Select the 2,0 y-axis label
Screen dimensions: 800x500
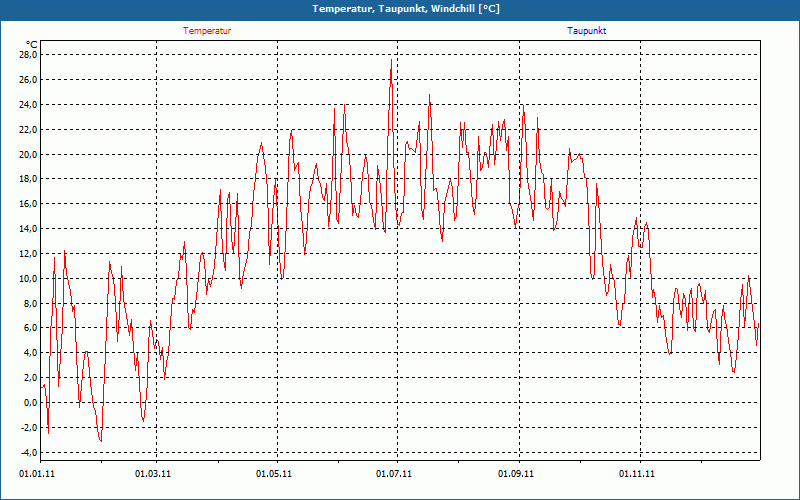[30, 378]
